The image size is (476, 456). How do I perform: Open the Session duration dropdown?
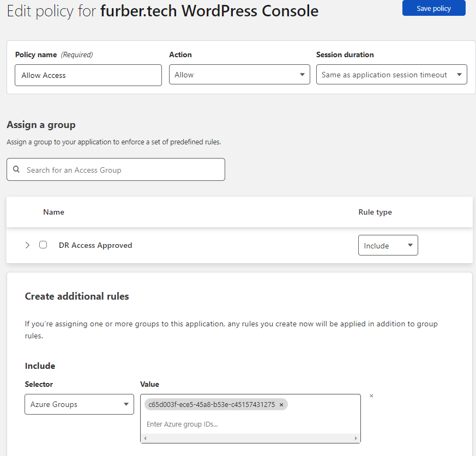click(391, 74)
